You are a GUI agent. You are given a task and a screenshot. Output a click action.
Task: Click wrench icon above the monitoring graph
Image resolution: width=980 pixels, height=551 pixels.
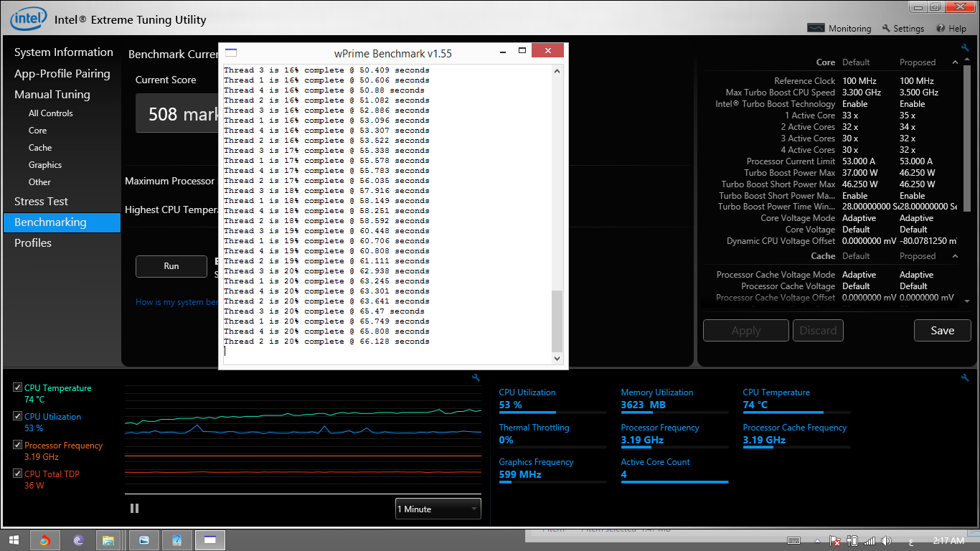[476, 377]
